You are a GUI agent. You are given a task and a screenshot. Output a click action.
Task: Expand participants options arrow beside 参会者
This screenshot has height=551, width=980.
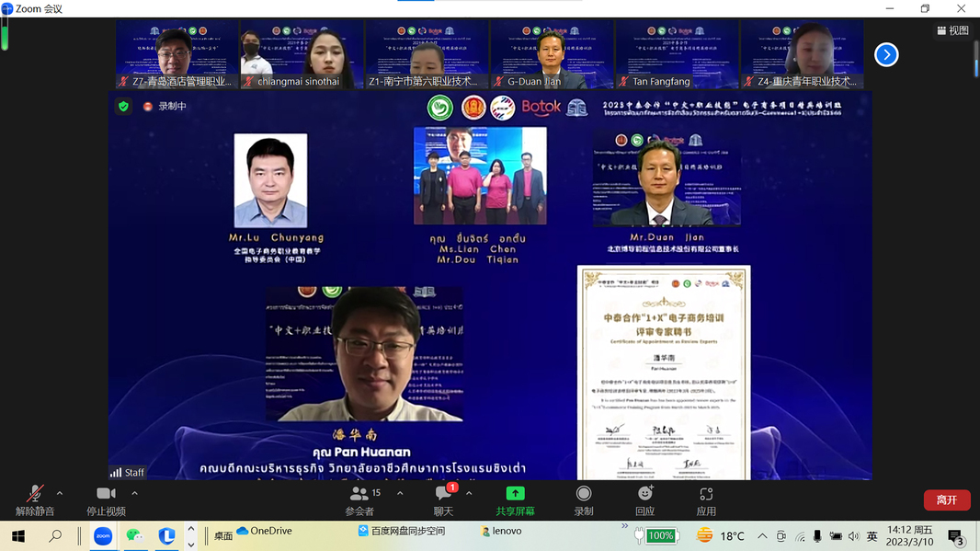(400, 494)
